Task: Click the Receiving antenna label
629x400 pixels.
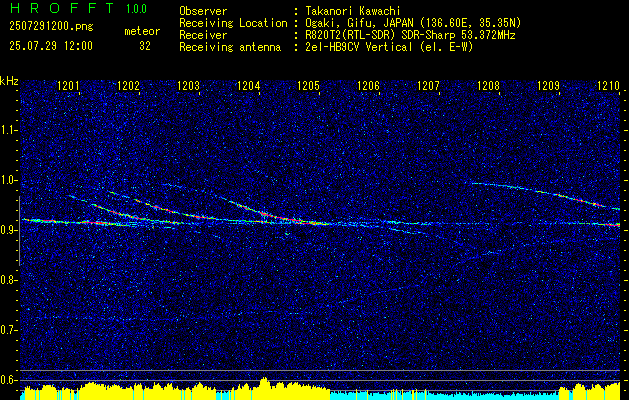Action: point(230,47)
